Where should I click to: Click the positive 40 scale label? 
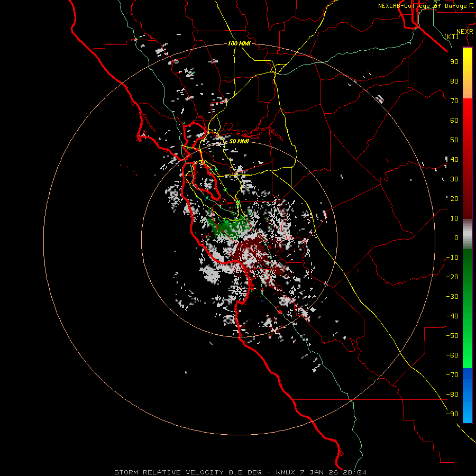point(454,159)
